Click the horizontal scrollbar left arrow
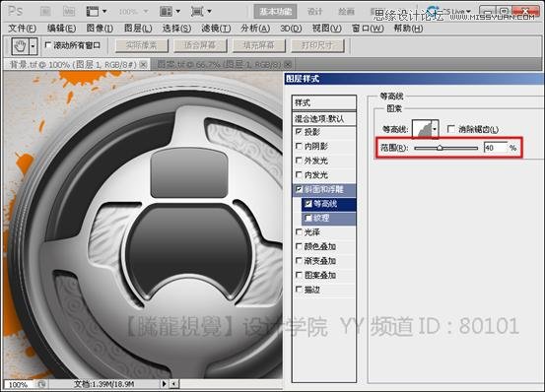545x392 pixels. tap(173, 384)
